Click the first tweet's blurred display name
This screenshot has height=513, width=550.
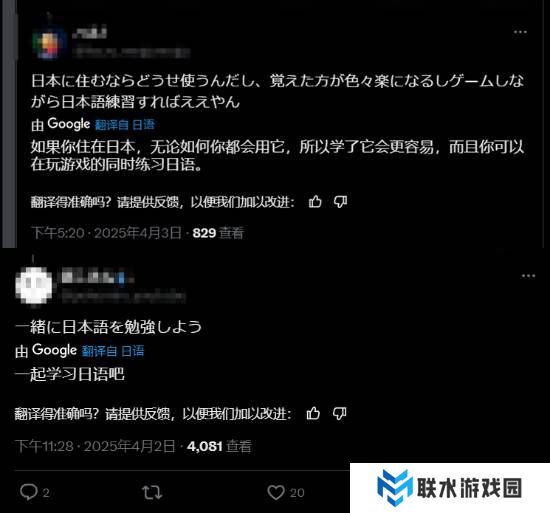click(x=89, y=33)
